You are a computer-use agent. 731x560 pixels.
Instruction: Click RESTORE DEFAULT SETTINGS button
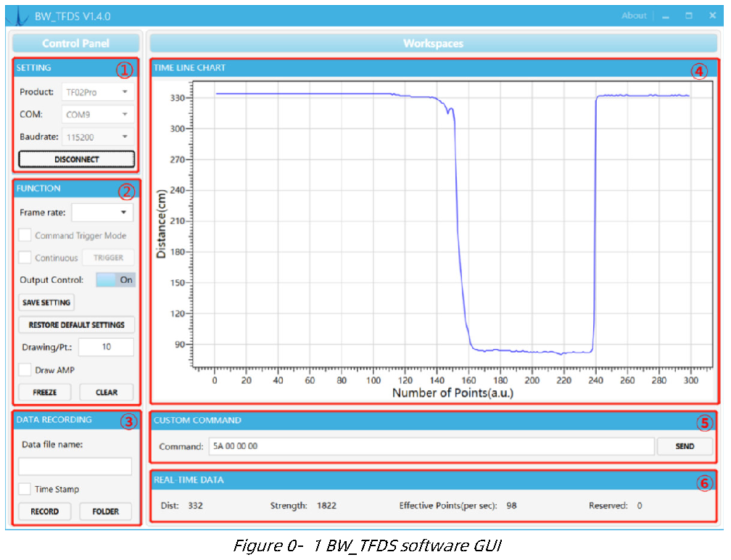coord(76,324)
